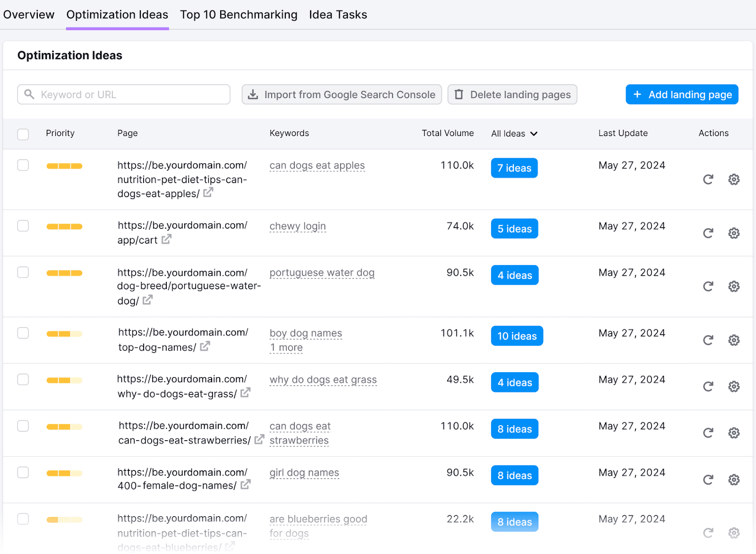Click the download icon on Import from Google Search Console
Viewport: 756px width, 554px height.
point(253,94)
